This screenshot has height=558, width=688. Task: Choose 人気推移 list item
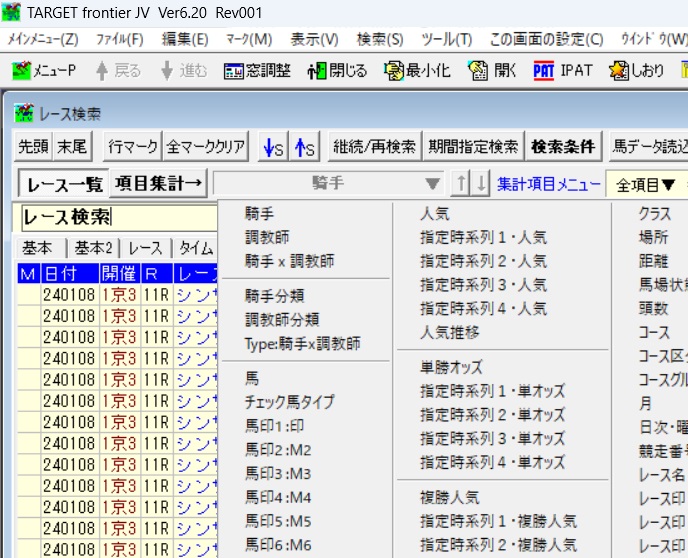pos(450,333)
